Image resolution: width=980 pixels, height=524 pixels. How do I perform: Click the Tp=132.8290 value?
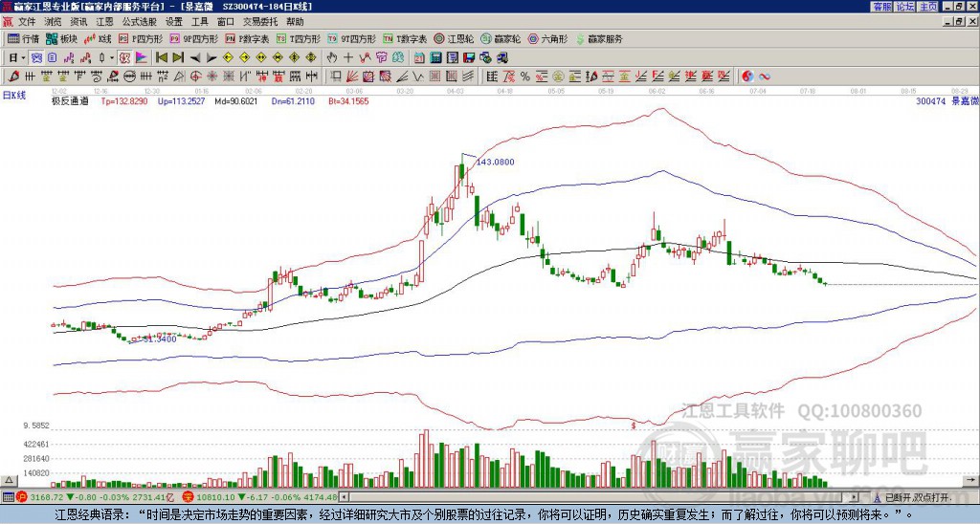(x=124, y=100)
